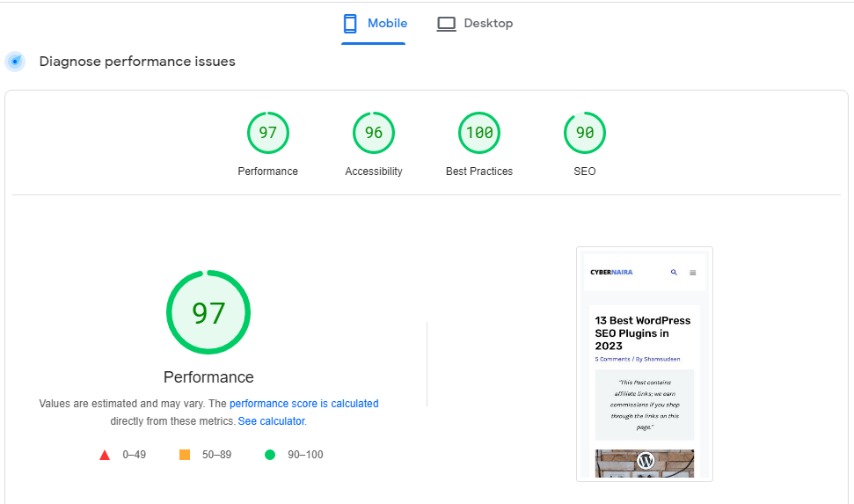Click the 'SEO' label
Image resolution: width=854 pixels, height=504 pixels.
585,172
